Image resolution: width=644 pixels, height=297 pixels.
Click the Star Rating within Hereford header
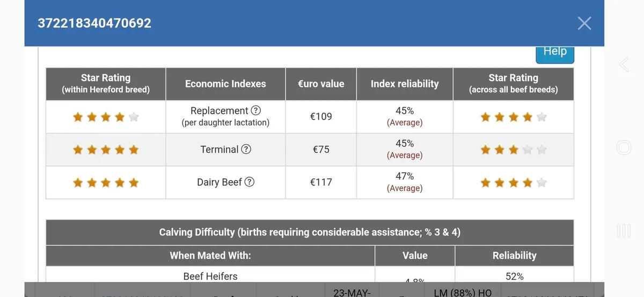pos(106,84)
